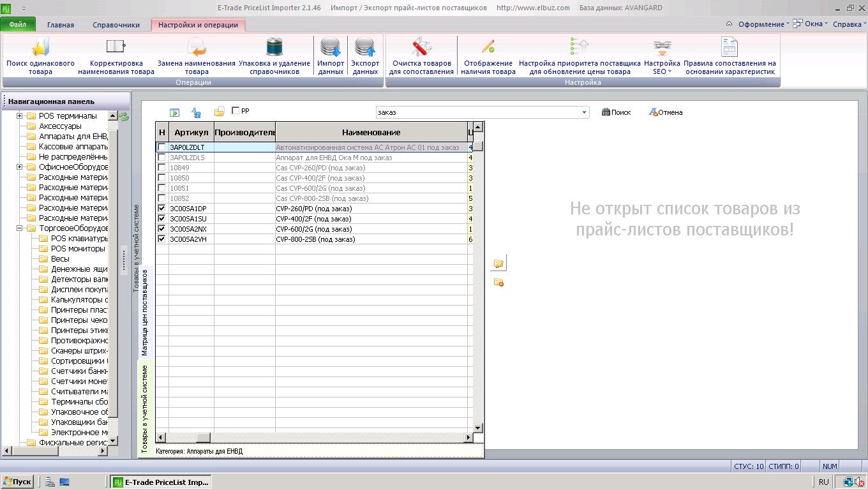The image size is (868, 490).
Task: Tick the checkbox in row 10849
Action: (161, 168)
